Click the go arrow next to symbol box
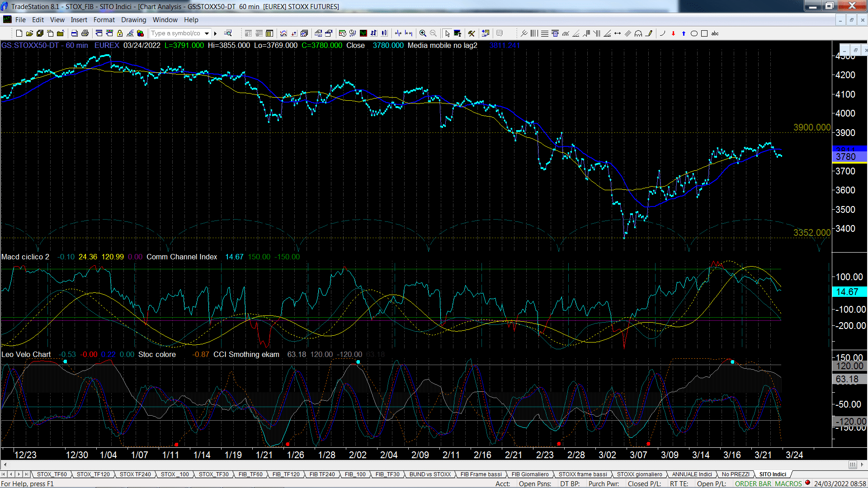 (x=216, y=33)
